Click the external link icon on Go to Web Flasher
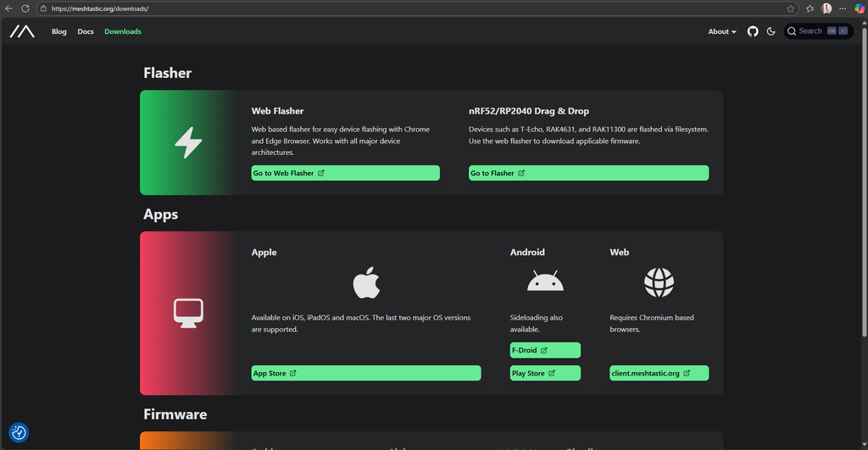This screenshot has height=450, width=868. click(x=320, y=173)
